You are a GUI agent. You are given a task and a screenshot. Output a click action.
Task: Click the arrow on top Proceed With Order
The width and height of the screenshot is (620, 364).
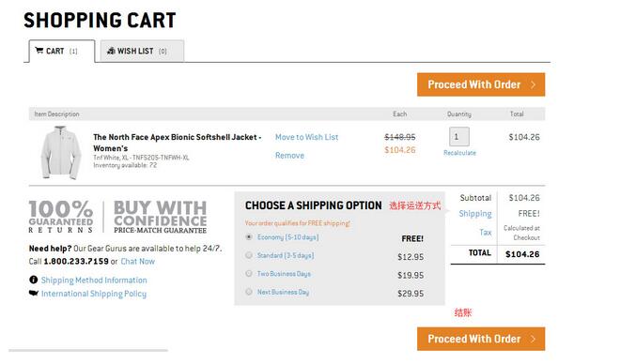click(x=533, y=84)
